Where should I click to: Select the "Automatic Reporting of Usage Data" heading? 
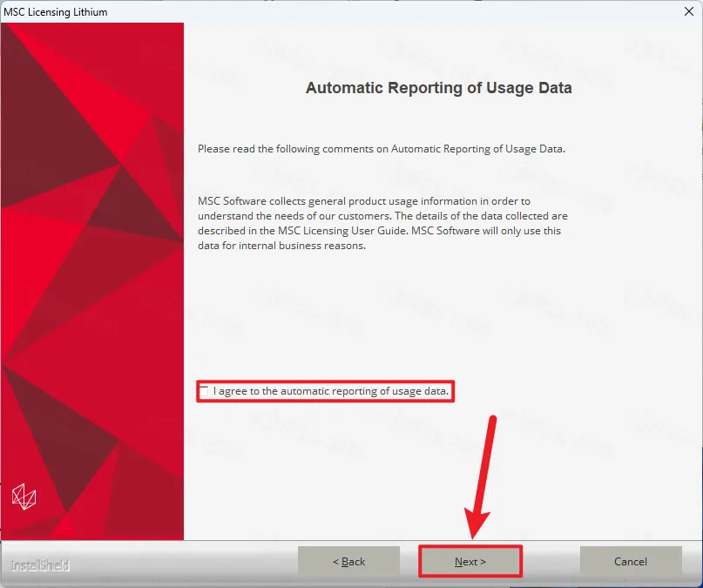(438, 88)
